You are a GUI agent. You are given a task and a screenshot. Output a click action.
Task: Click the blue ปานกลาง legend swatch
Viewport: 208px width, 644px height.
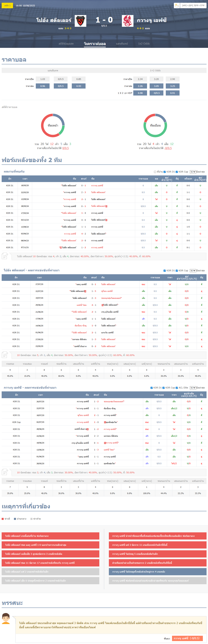coord(15,519)
